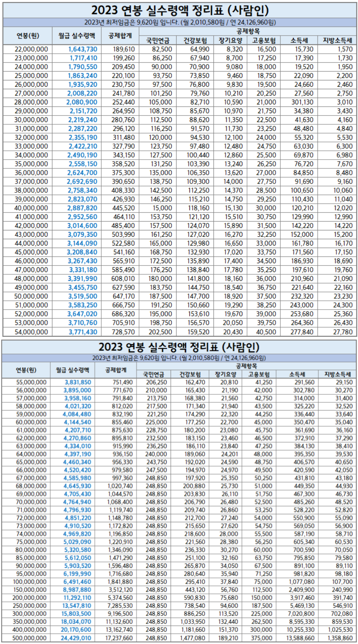The image size is (358, 644).
Task: Select deduction total 17,237,660
Action: coord(119,638)
